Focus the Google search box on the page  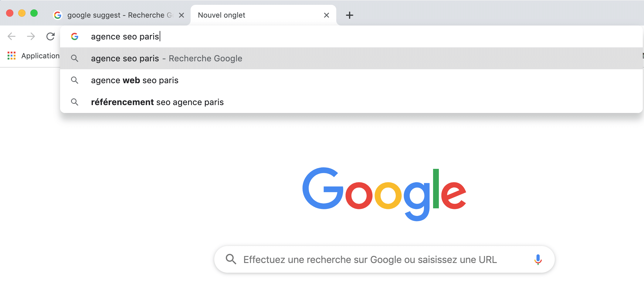370,260
